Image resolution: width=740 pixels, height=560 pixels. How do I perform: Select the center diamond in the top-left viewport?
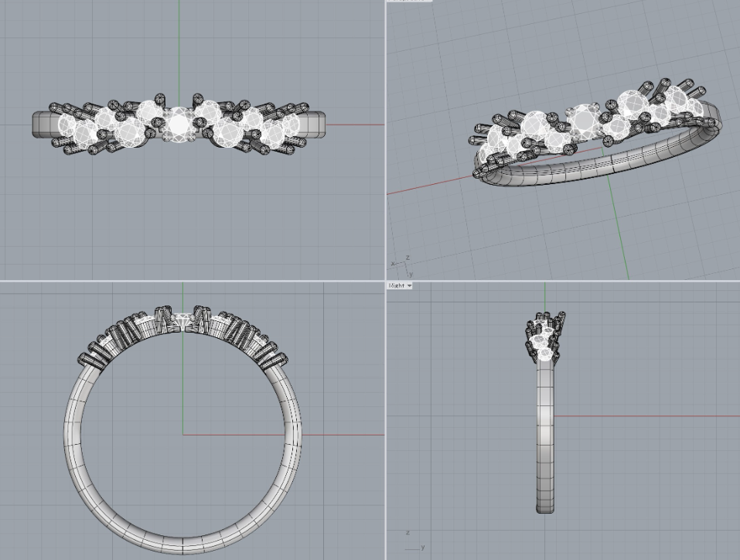coord(179,125)
